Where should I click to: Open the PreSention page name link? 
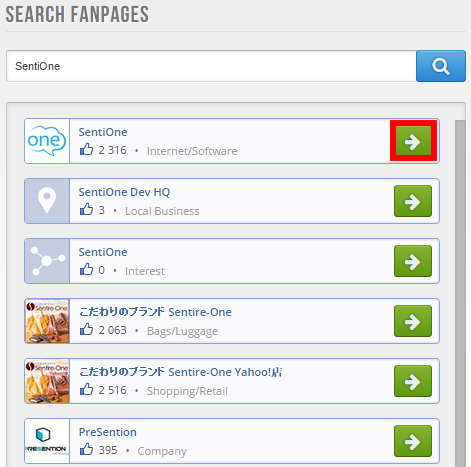point(108,432)
